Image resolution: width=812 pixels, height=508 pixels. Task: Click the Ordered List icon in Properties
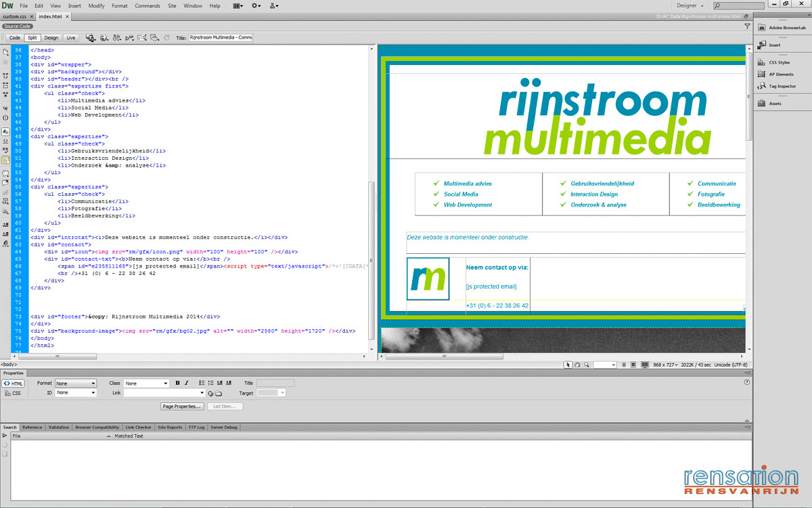click(211, 383)
